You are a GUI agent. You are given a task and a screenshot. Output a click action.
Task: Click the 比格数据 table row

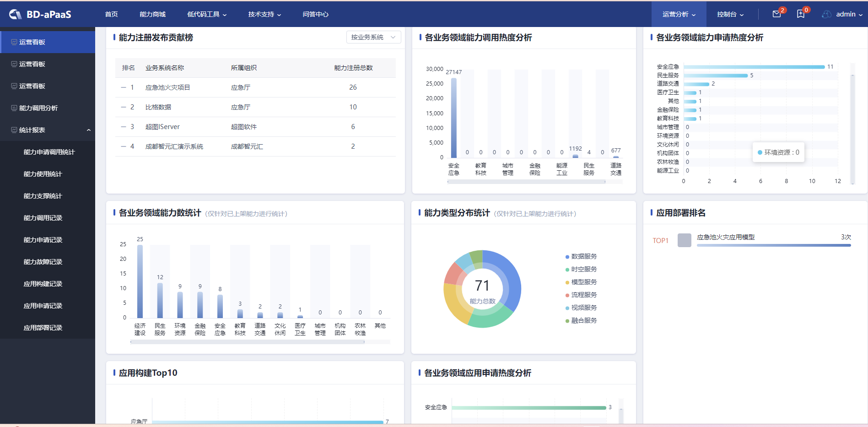point(255,107)
